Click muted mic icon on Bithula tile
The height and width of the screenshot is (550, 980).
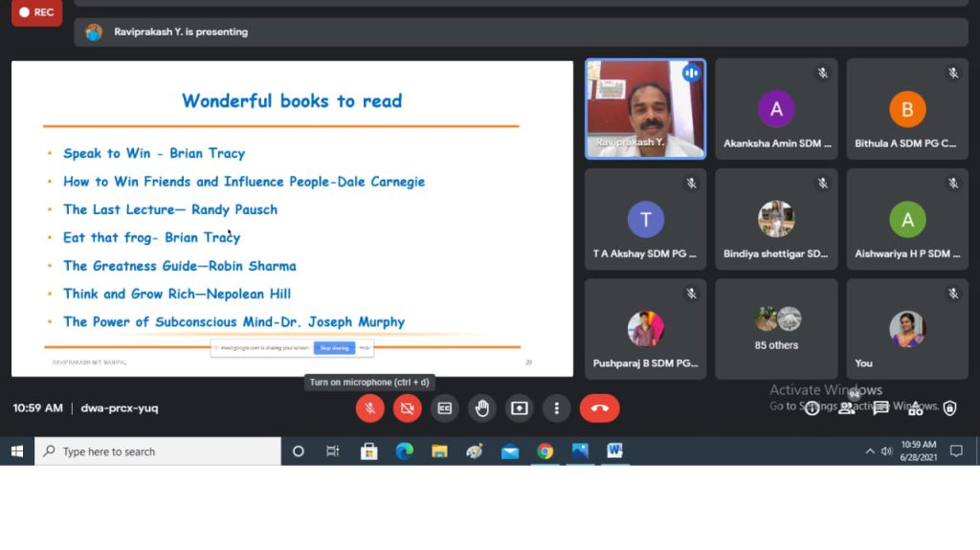953,73
